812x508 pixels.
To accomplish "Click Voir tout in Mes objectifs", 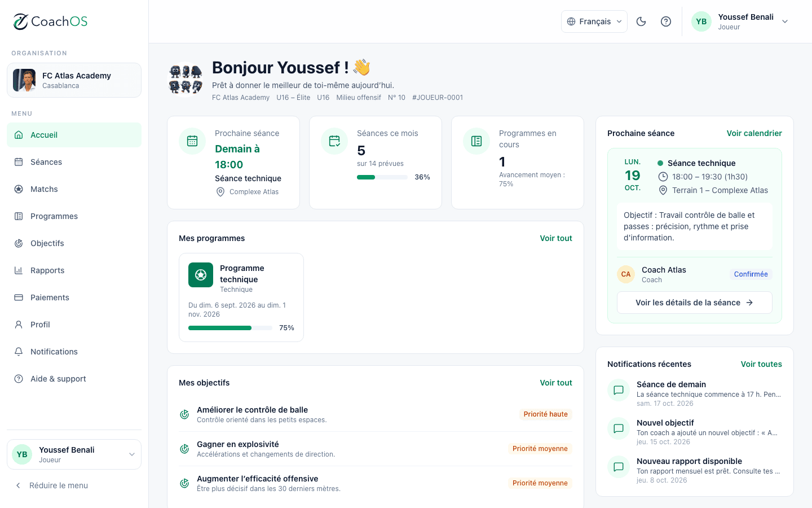I will 556,383.
